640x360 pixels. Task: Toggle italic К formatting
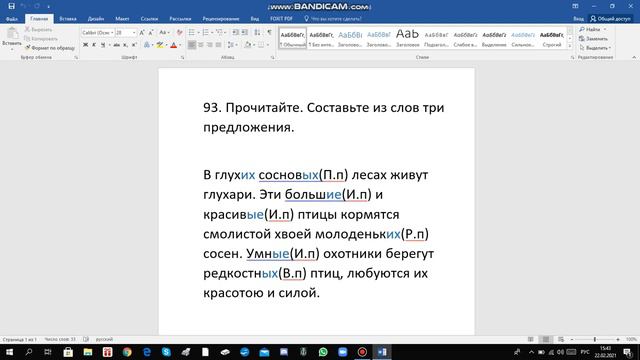point(94,45)
